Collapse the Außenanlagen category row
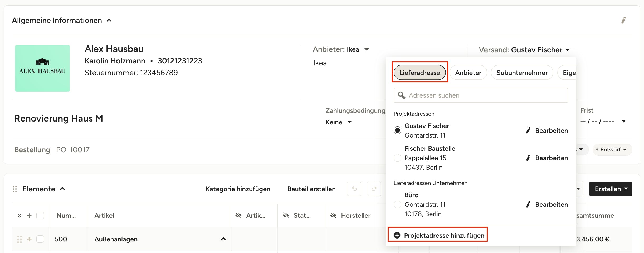Image resolution: width=644 pixels, height=253 pixels. pyautogui.click(x=223, y=239)
